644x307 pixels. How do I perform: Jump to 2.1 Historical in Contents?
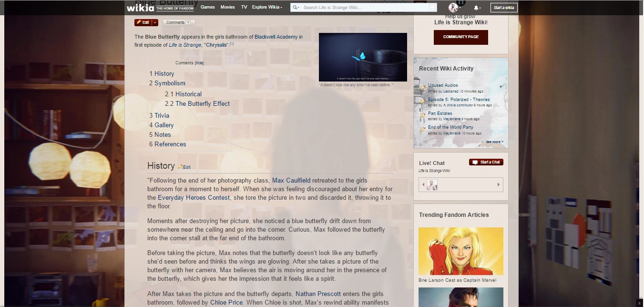pos(183,94)
